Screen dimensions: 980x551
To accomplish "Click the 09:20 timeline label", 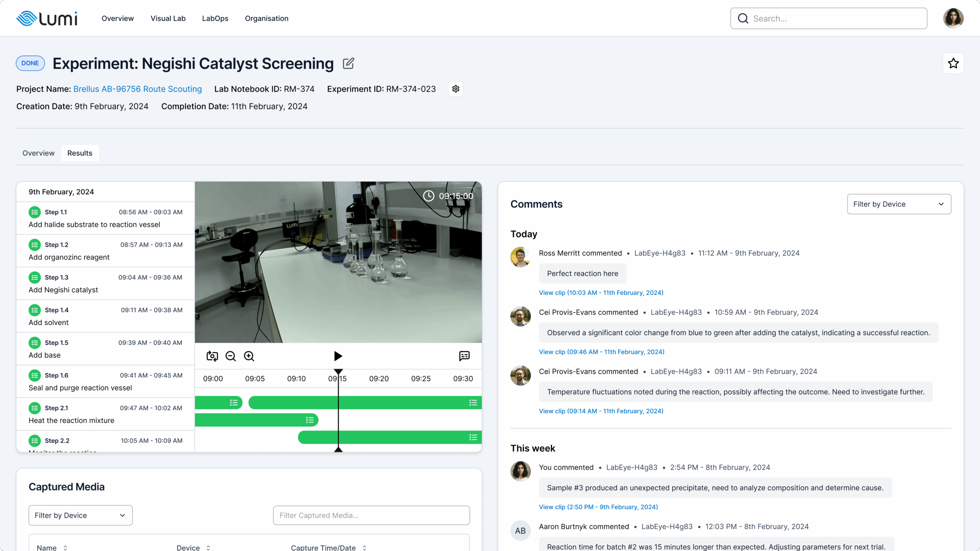I will (379, 378).
